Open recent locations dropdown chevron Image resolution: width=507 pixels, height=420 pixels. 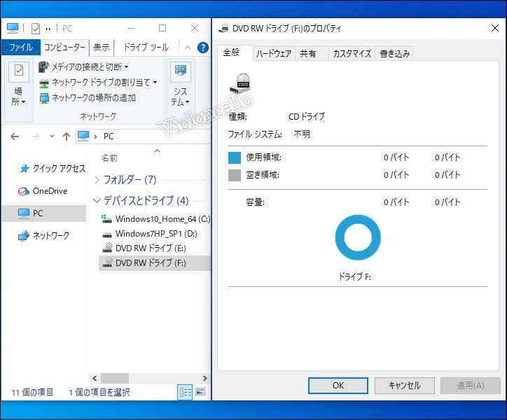(52, 136)
